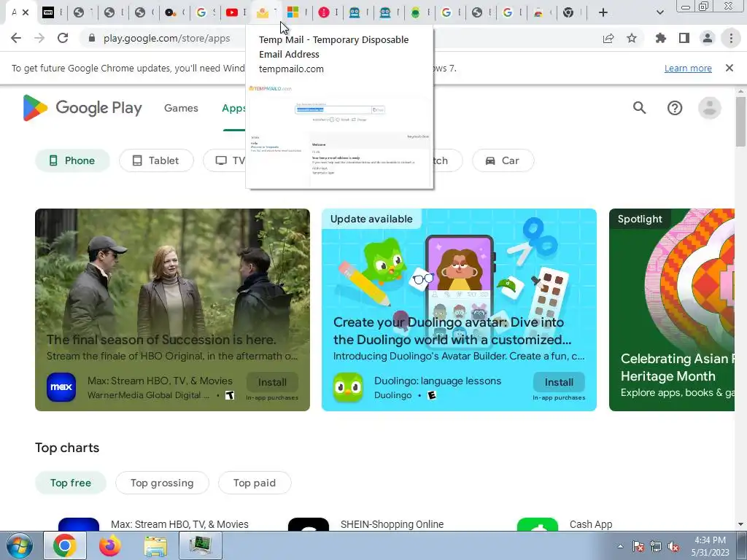Click the Max: Stream HBO banner title

(x=160, y=381)
